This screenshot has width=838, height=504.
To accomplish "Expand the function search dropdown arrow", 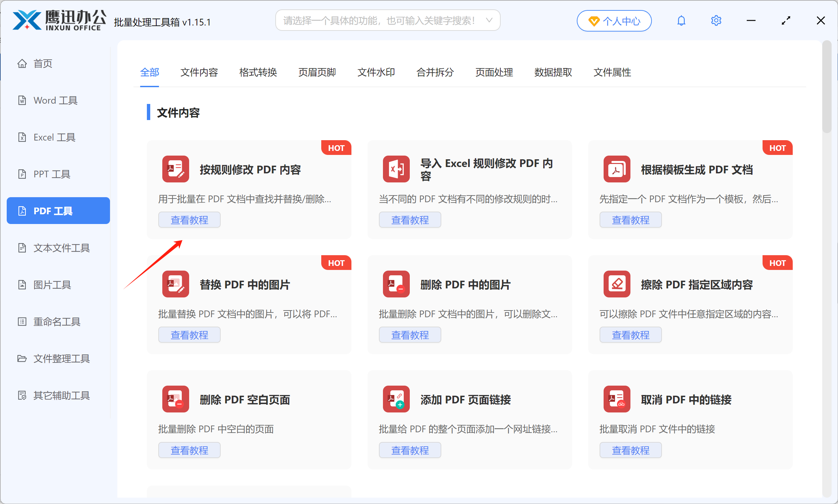I will click(489, 20).
